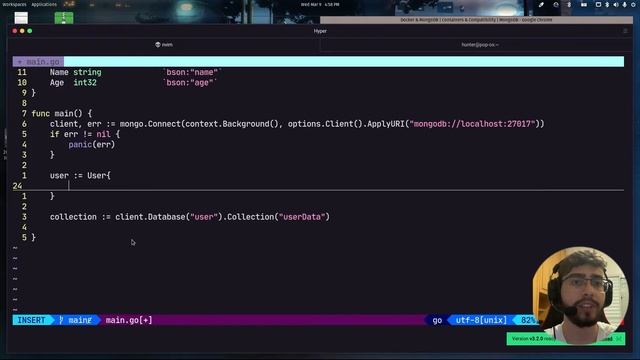Open the date and time in top bar
This screenshot has height=360, width=640.
320,4
